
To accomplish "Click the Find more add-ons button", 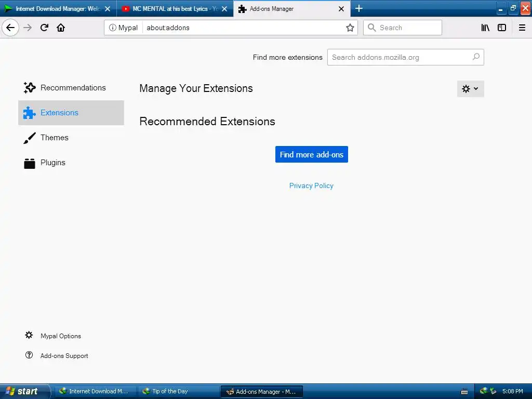I will tap(312, 154).
